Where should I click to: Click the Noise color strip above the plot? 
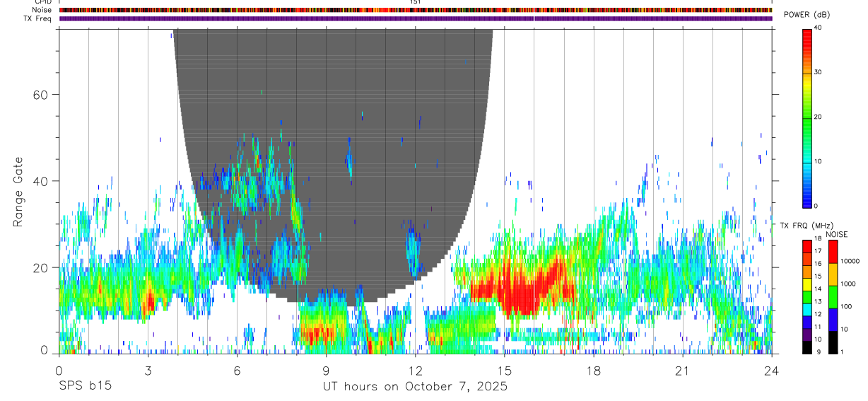[x=416, y=10]
